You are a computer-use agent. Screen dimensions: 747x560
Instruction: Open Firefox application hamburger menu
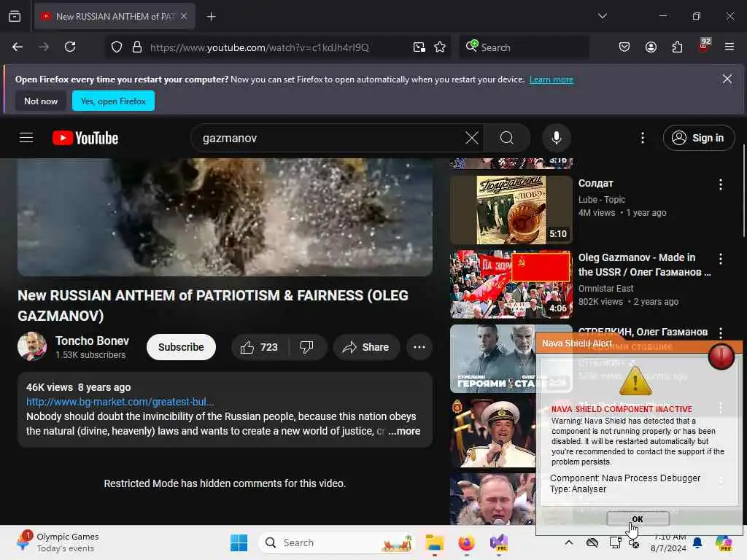pyautogui.click(x=729, y=47)
